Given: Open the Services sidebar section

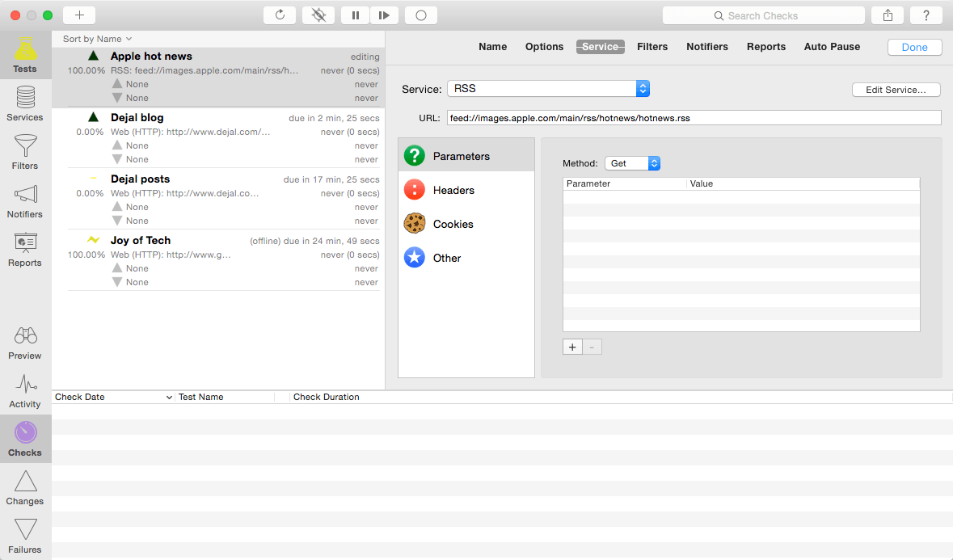Looking at the screenshot, I should [x=25, y=104].
